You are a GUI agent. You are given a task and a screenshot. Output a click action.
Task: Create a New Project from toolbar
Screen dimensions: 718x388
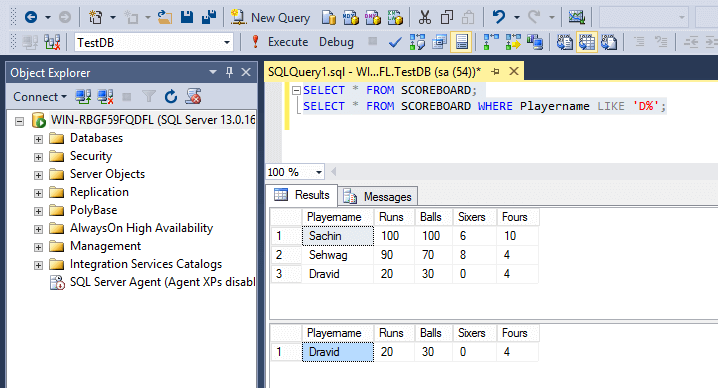tap(95, 17)
